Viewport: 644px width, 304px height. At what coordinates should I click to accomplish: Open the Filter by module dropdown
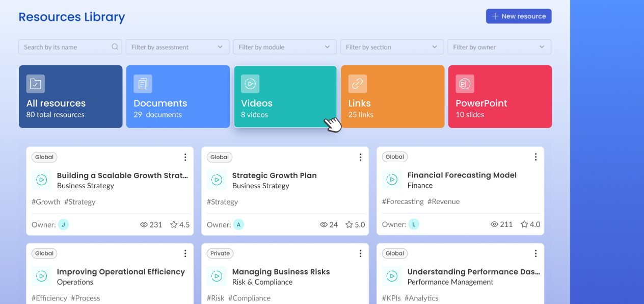click(x=285, y=47)
